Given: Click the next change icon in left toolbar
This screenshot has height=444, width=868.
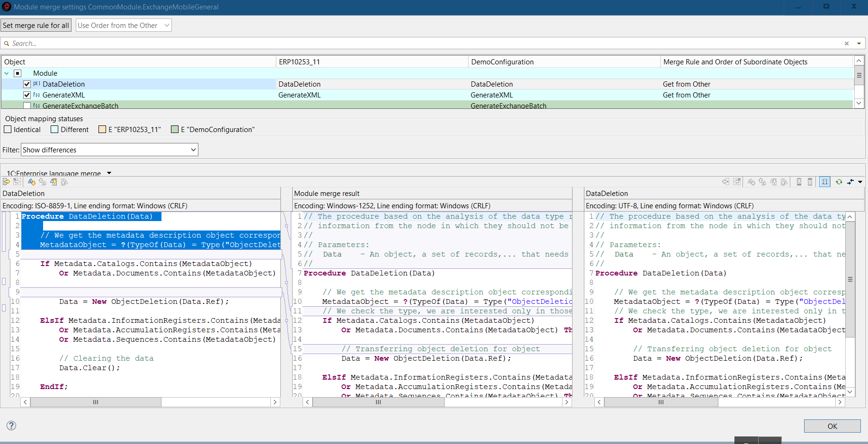Looking at the screenshot, I should point(54,182).
